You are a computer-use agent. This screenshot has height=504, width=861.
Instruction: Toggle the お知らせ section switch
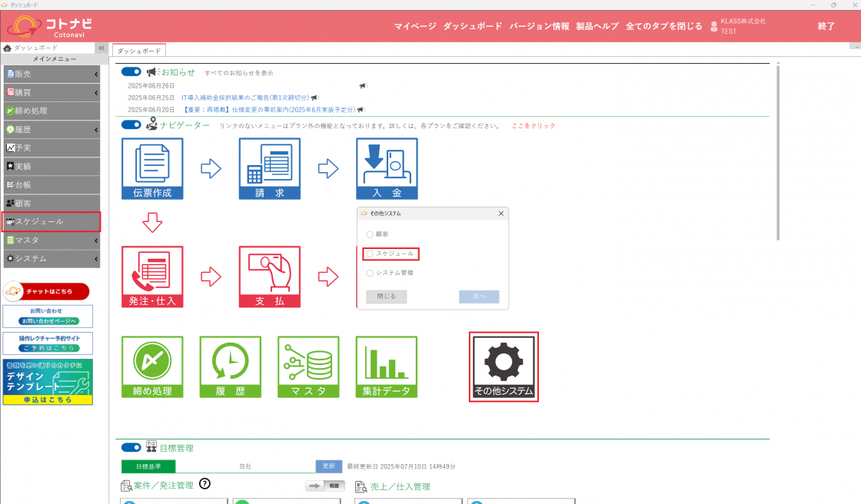click(x=131, y=71)
